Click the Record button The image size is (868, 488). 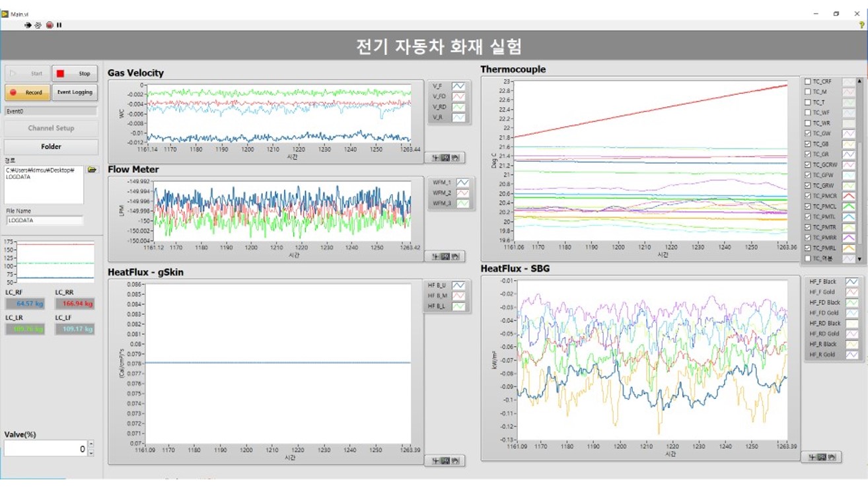tap(28, 92)
